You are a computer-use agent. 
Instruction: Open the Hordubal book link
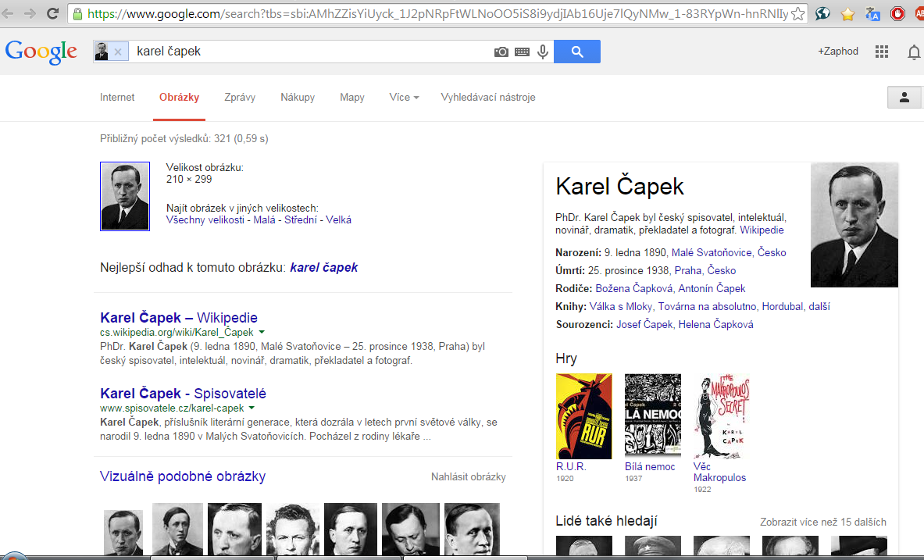783,306
